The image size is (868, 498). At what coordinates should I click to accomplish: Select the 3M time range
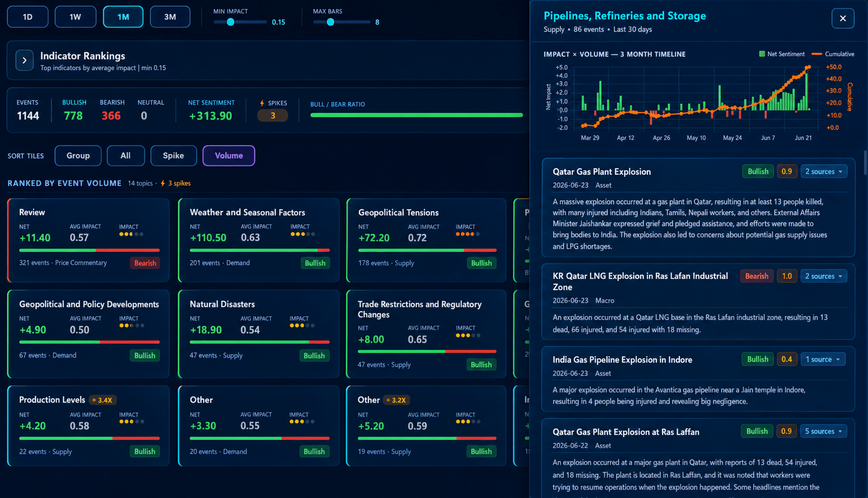click(x=170, y=17)
